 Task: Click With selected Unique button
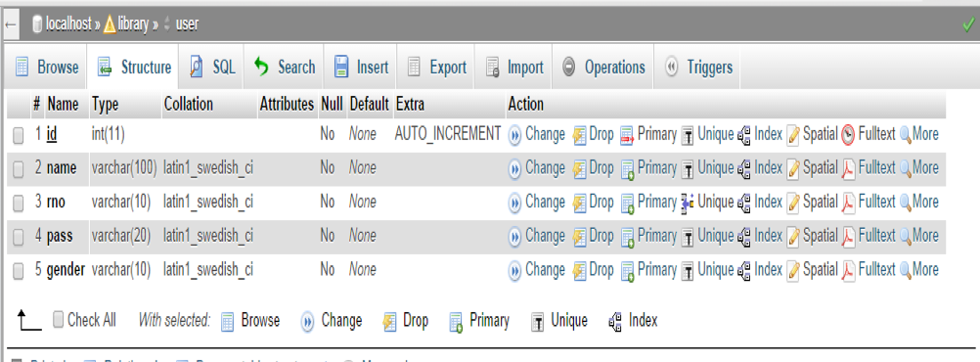559,321
